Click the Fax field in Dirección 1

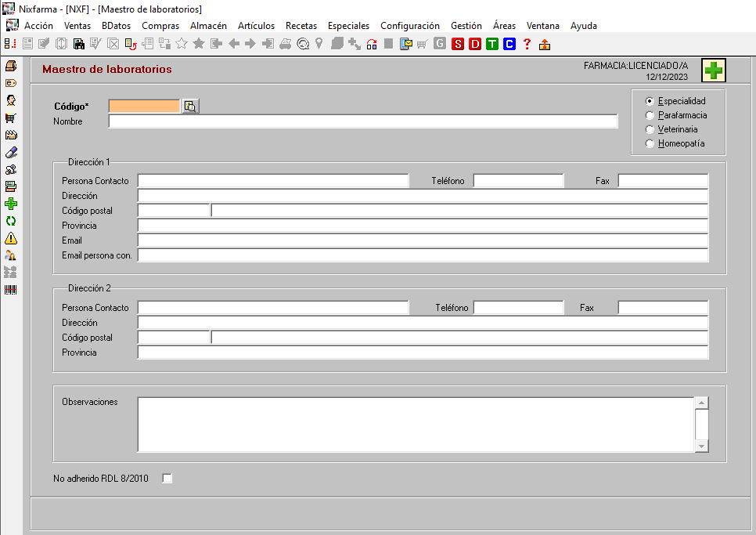(663, 181)
